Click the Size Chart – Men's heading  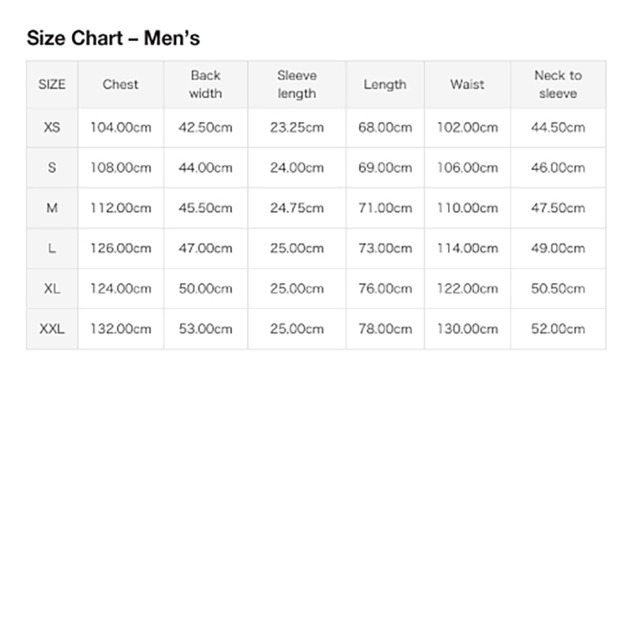coord(113,38)
